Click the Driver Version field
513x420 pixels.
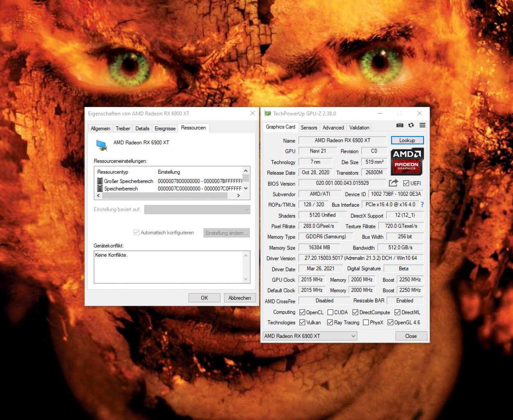coord(361,258)
